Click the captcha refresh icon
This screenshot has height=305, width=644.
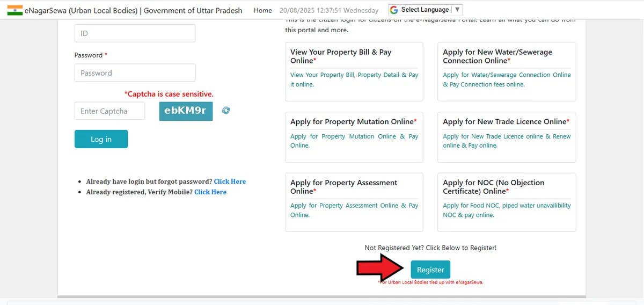coord(226,111)
